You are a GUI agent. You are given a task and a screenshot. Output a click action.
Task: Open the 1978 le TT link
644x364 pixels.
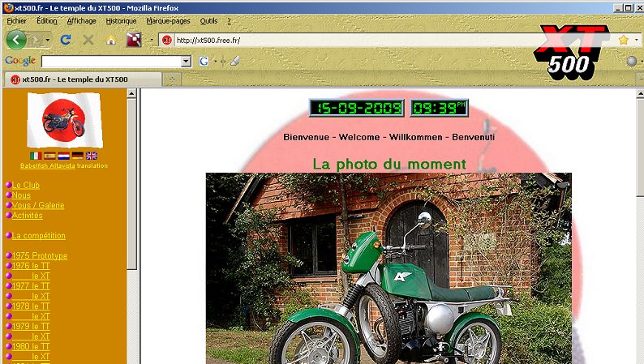point(31,306)
